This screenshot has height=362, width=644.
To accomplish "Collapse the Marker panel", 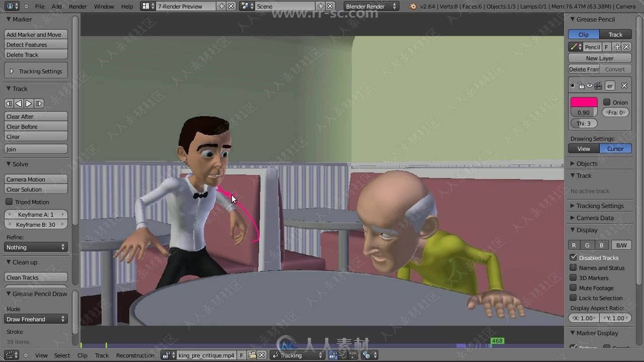I will click(x=9, y=19).
